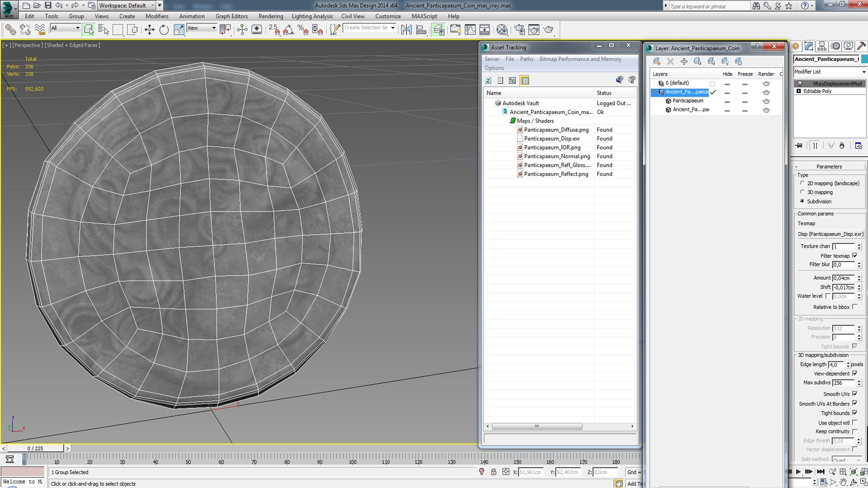
Task: Click the time slider showing 0 / 225
Action: click(x=35, y=448)
